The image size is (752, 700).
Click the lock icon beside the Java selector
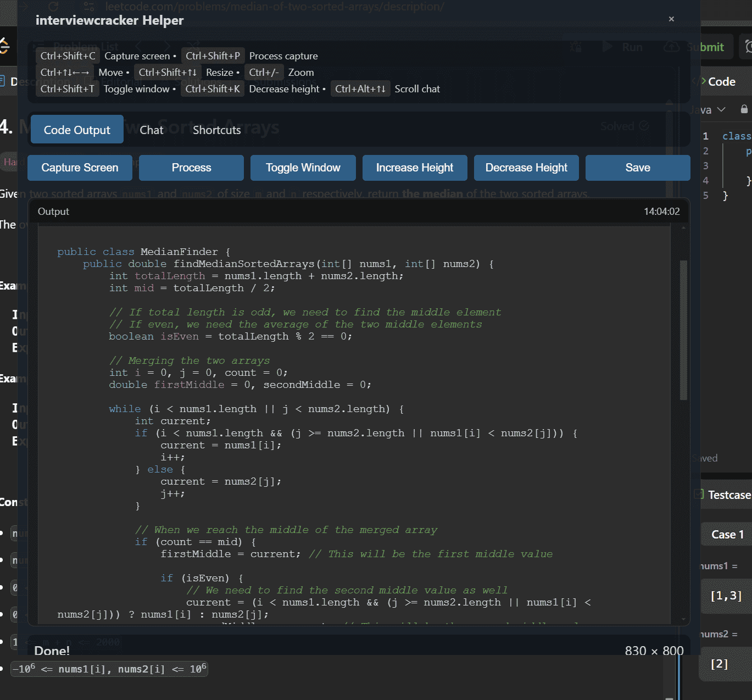[744, 109]
